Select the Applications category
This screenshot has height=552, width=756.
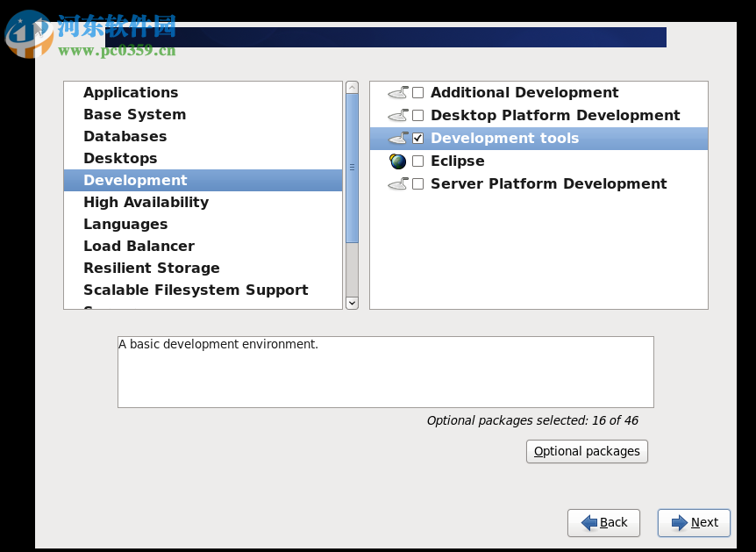130,92
